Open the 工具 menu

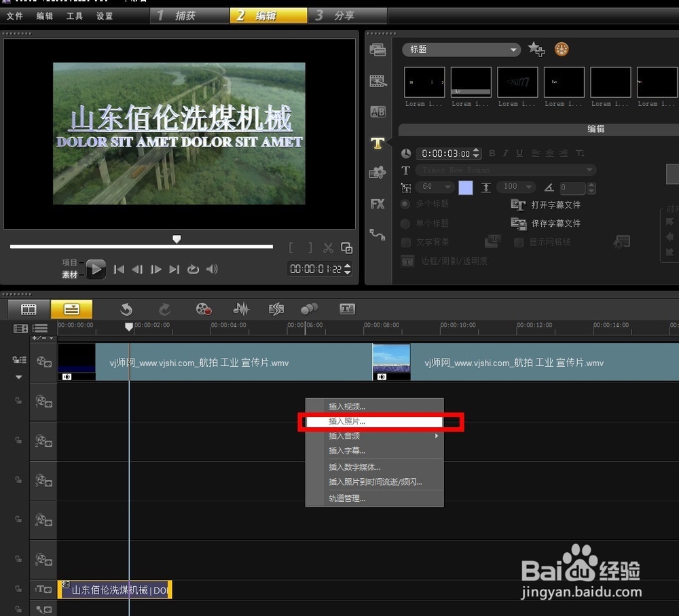point(74,16)
